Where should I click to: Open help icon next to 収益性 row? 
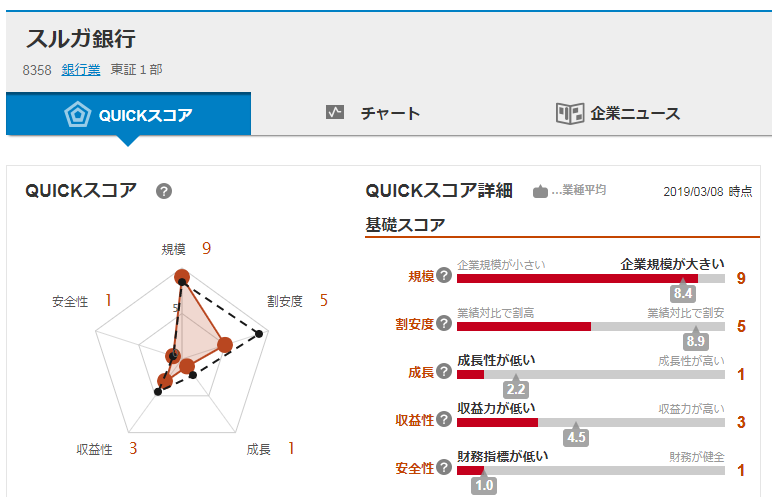(444, 419)
